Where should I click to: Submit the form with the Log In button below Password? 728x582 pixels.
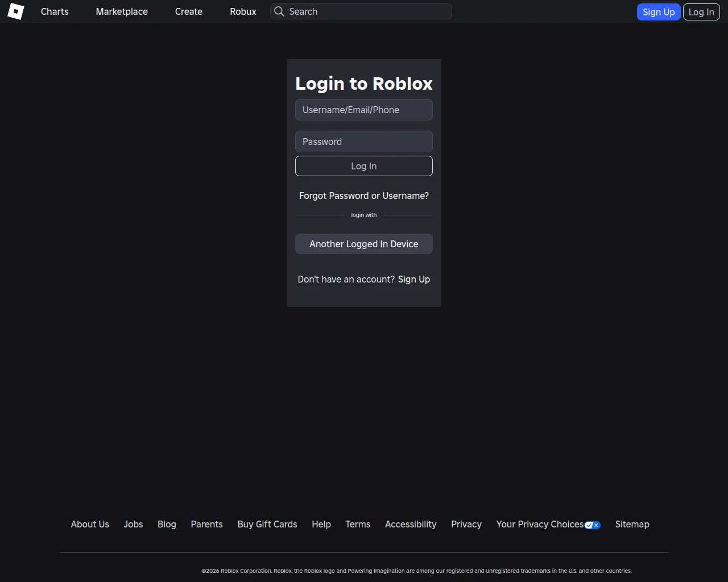[x=364, y=166]
